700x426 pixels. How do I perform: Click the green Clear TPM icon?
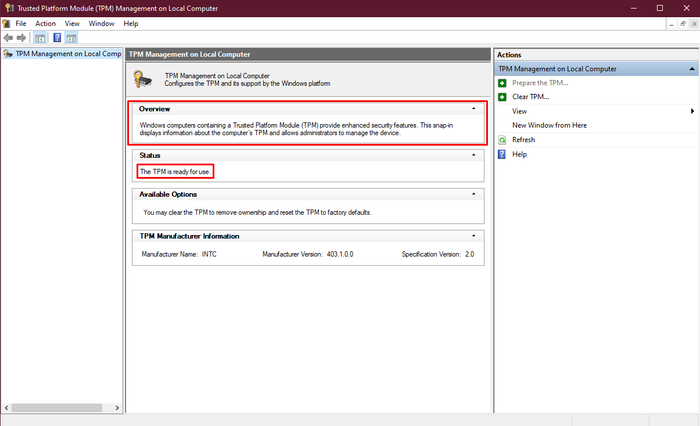[x=502, y=97]
